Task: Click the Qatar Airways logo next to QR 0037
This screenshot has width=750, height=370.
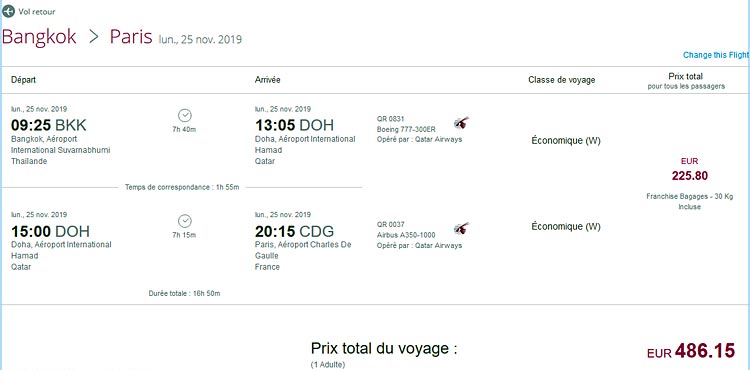Action: coord(462,229)
